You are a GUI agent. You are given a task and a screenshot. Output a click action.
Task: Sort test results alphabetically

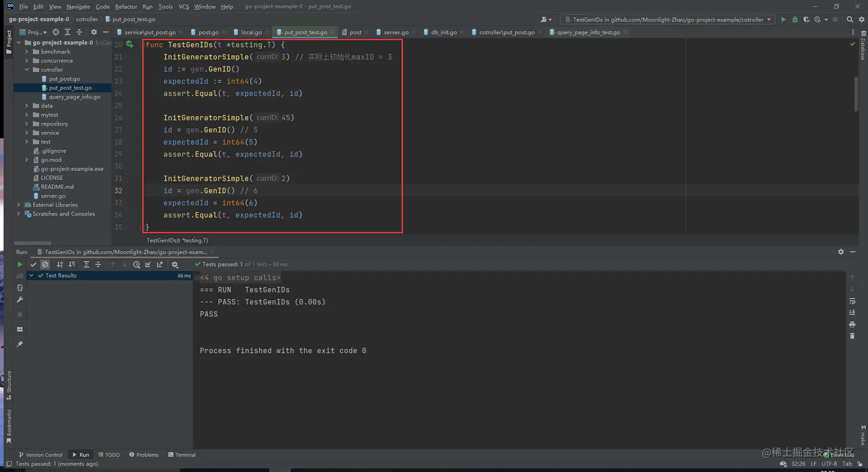[x=60, y=265]
